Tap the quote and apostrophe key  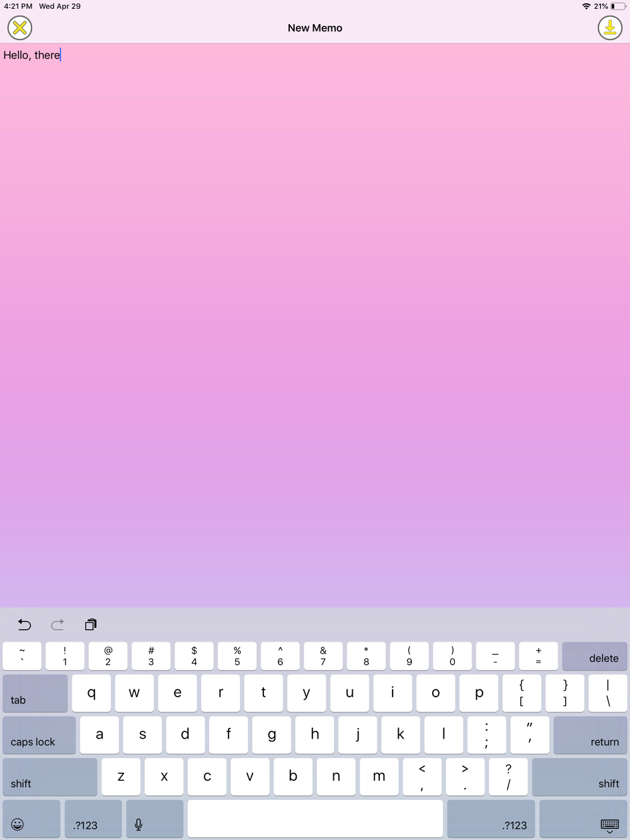tap(530, 735)
